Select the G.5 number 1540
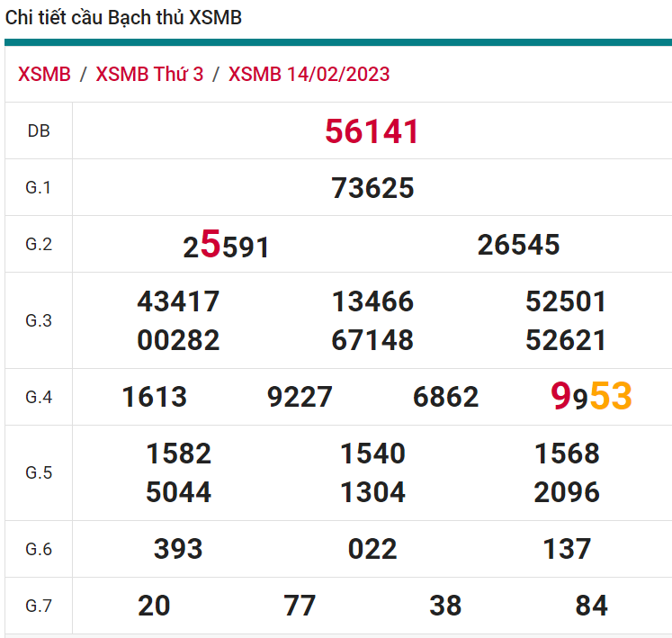Viewport: 672px width, 638px height. pos(372,454)
